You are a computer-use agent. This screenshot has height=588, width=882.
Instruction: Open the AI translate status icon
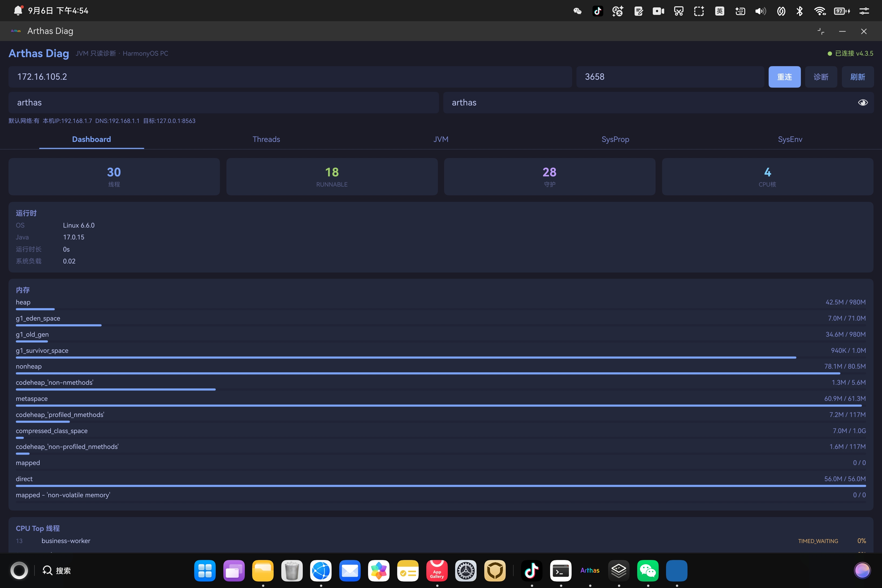[618, 11]
